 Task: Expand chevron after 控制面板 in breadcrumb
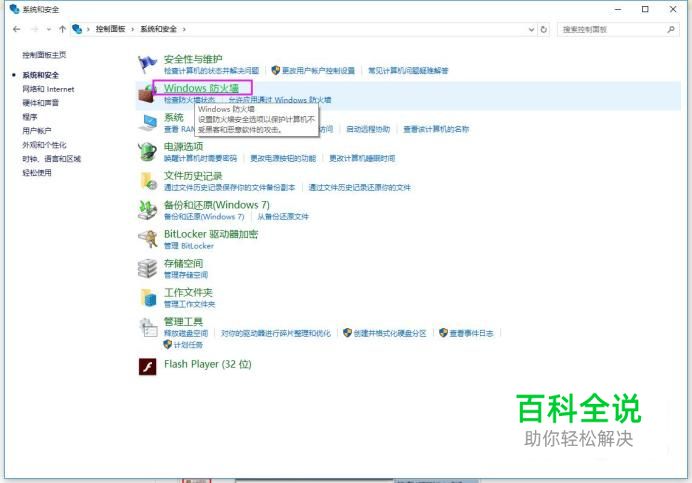tap(132, 29)
